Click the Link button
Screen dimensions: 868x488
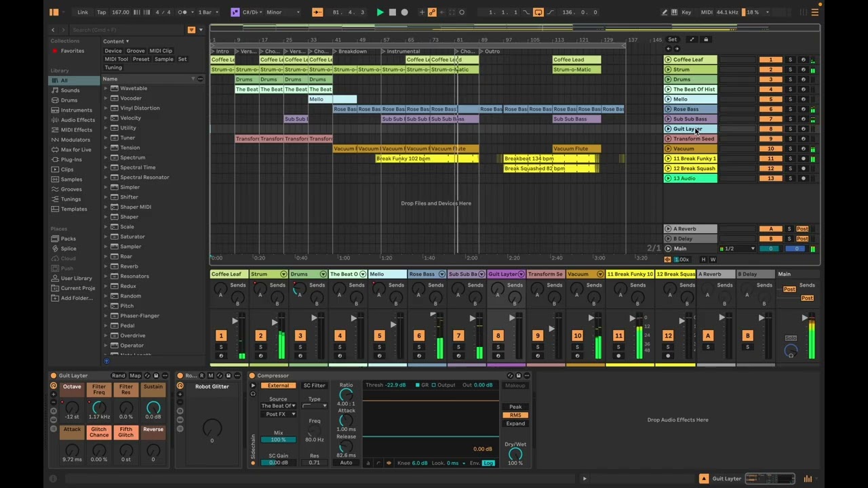pyautogui.click(x=83, y=12)
